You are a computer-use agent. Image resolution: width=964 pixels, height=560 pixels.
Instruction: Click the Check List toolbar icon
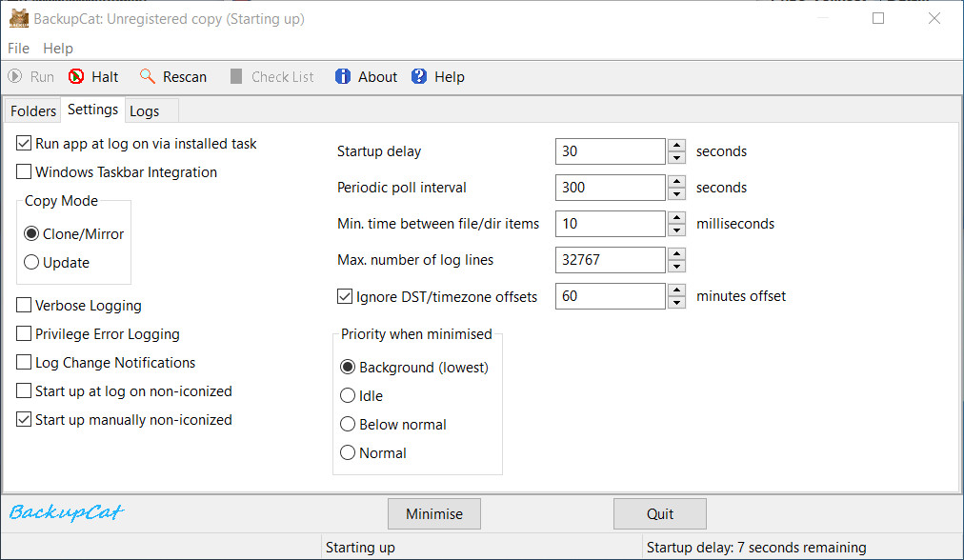[x=236, y=76]
